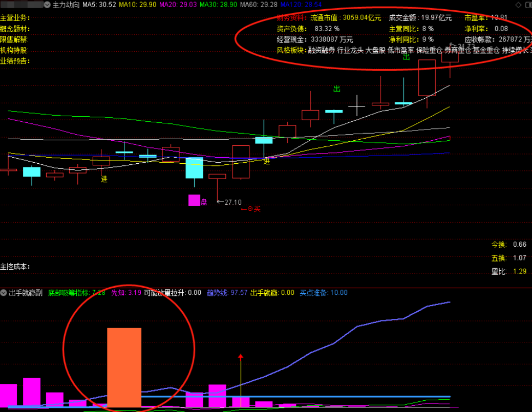Click the 主营同比 8% value
532x412 pixels.
(411, 29)
